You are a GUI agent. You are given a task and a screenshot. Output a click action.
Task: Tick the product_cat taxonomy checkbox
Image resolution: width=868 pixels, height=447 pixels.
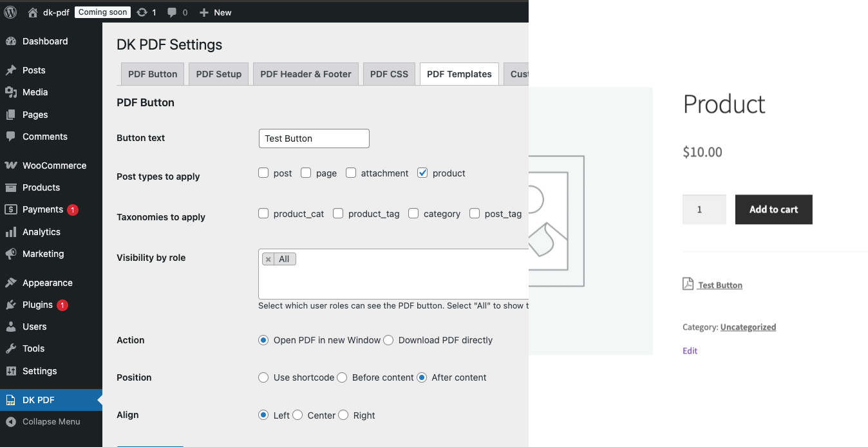pos(263,213)
